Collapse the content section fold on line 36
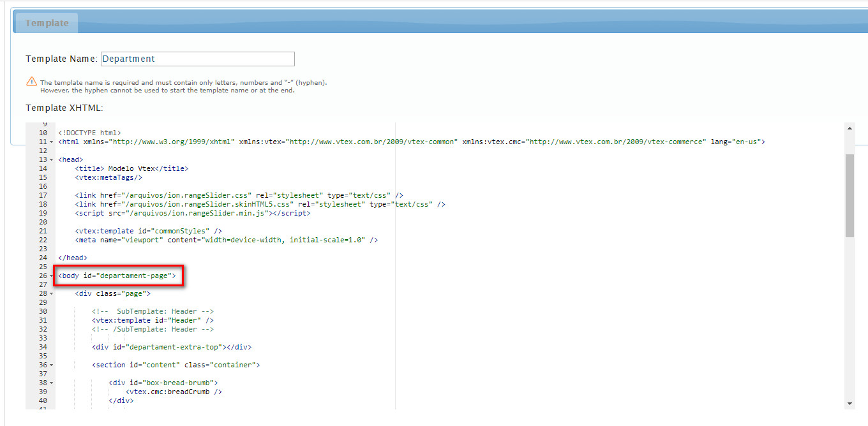 [50, 365]
